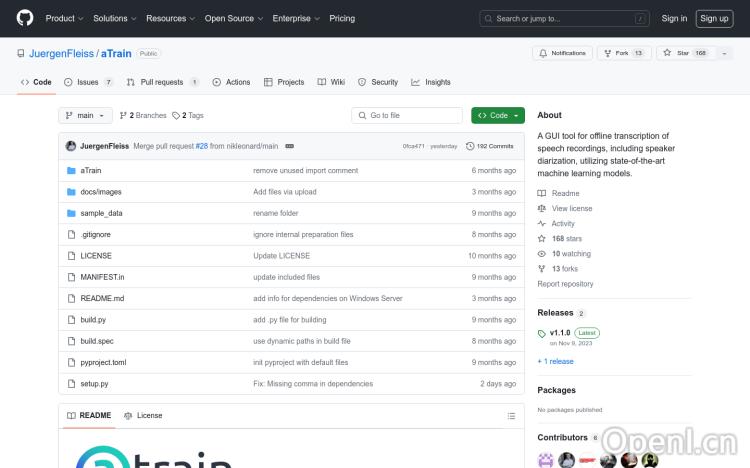Switch to the Issues tab
750x468 pixels.
coord(87,82)
